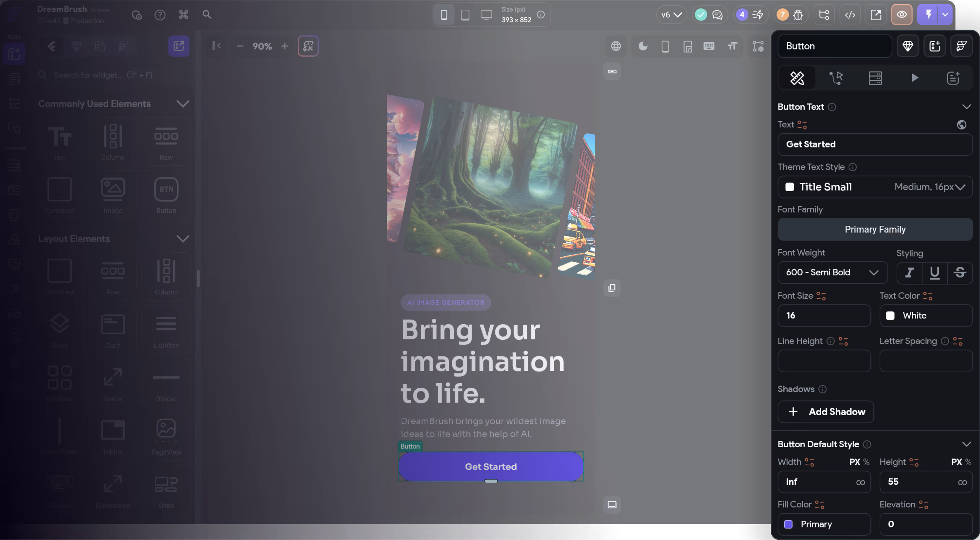
Task: Open the branching icon in top bar
Action: [824, 15]
